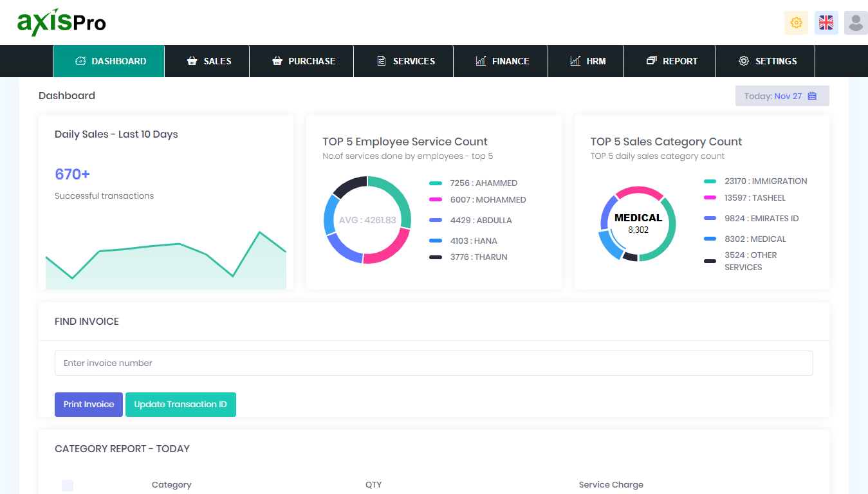Click the Sales basket icon
Viewport: 868px width, 494px height.
tap(192, 61)
